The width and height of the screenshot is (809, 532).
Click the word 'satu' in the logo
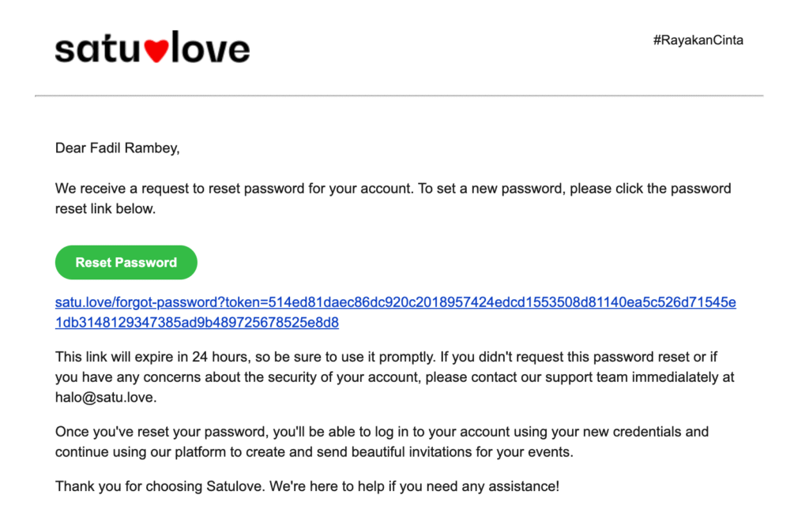tap(97, 49)
